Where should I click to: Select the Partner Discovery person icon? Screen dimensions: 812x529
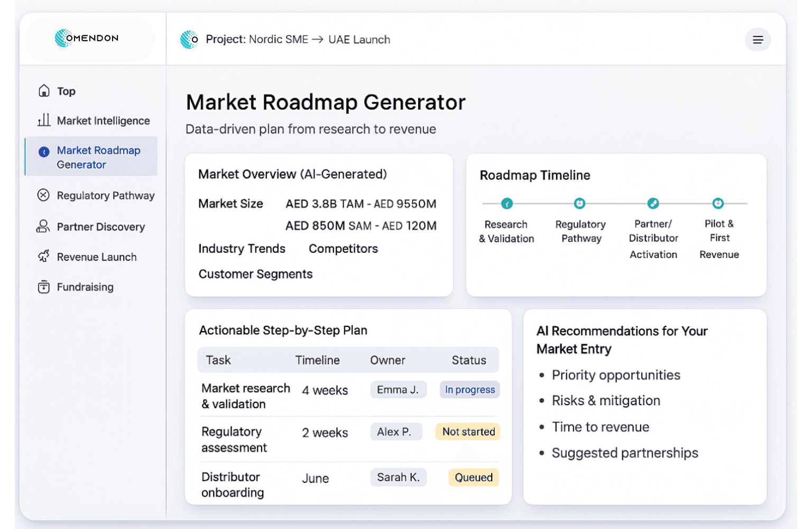coord(44,226)
